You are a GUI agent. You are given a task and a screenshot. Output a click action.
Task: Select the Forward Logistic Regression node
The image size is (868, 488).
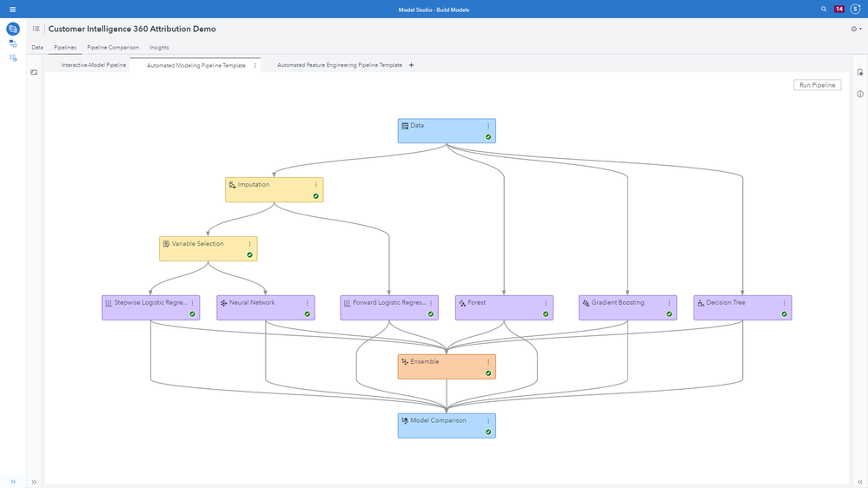click(389, 307)
